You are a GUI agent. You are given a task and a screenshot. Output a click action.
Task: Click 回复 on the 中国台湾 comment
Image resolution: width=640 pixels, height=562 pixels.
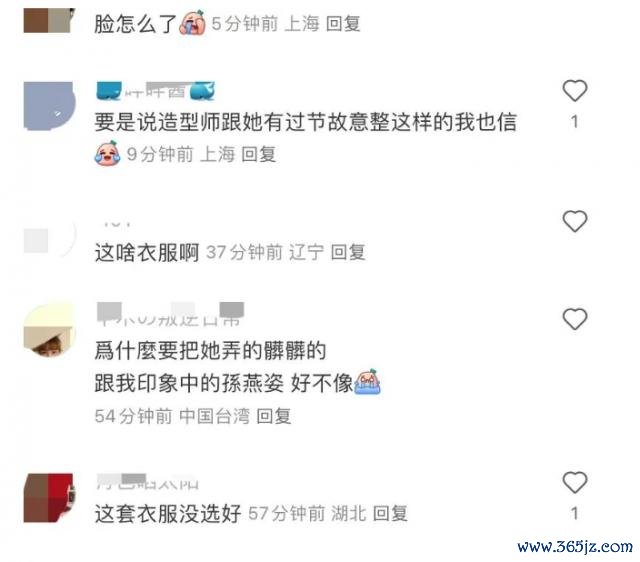(x=273, y=416)
